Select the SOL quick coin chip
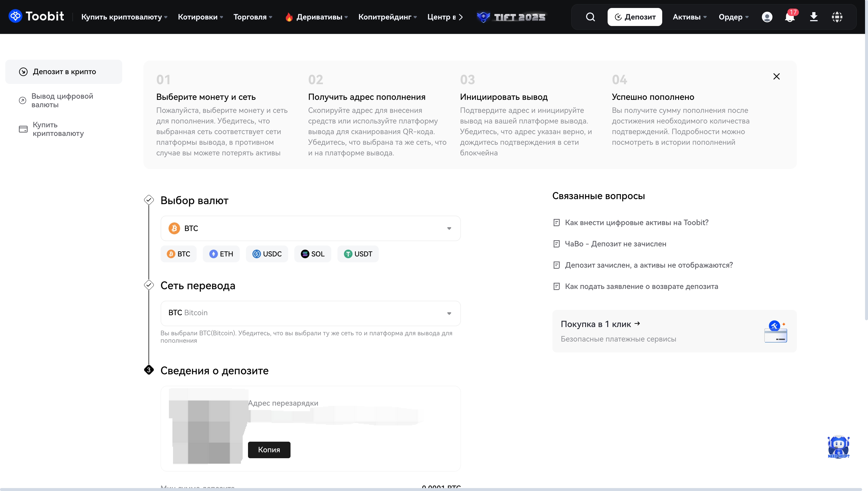The width and height of the screenshot is (868, 491). click(312, 254)
